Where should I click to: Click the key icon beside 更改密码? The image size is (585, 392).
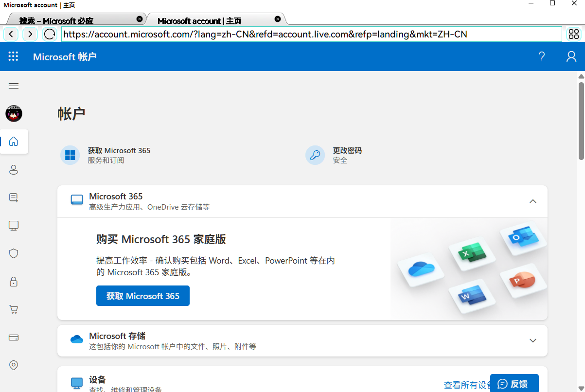(x=315, y=155)
